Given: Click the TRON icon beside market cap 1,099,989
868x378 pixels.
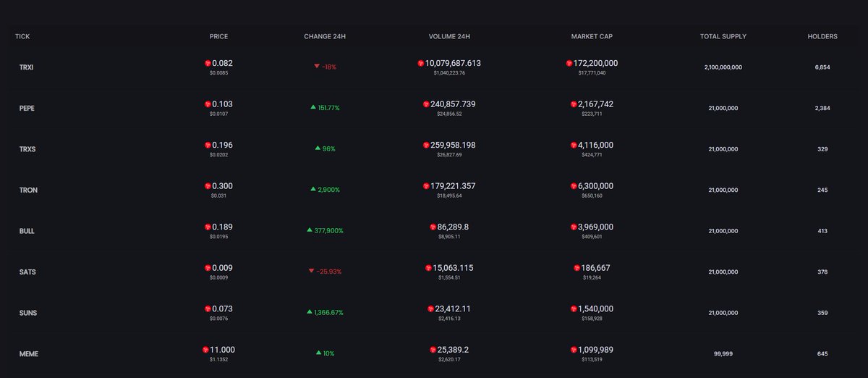Looking at the screenshot, I should [x=573, y=350].
